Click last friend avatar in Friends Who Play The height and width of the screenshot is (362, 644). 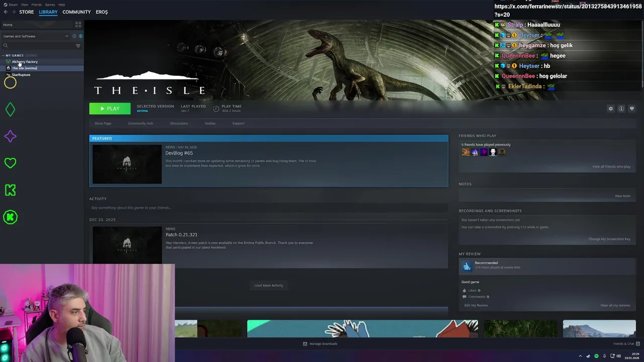click(x=502, y=152)
